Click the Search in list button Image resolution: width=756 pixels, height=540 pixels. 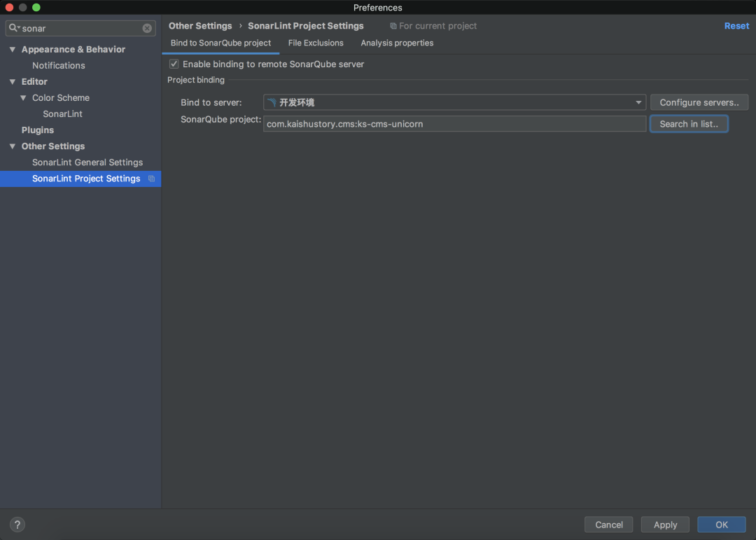click(x=689, y=124)
